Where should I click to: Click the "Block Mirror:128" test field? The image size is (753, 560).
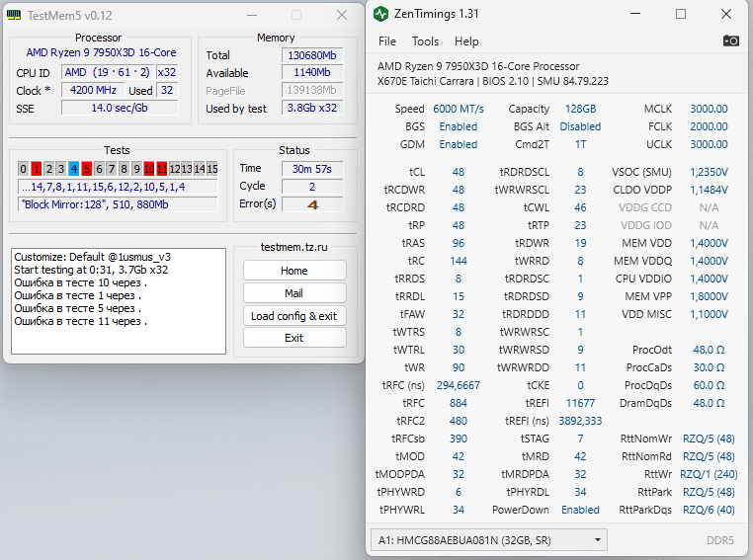(x=118, y=204)
